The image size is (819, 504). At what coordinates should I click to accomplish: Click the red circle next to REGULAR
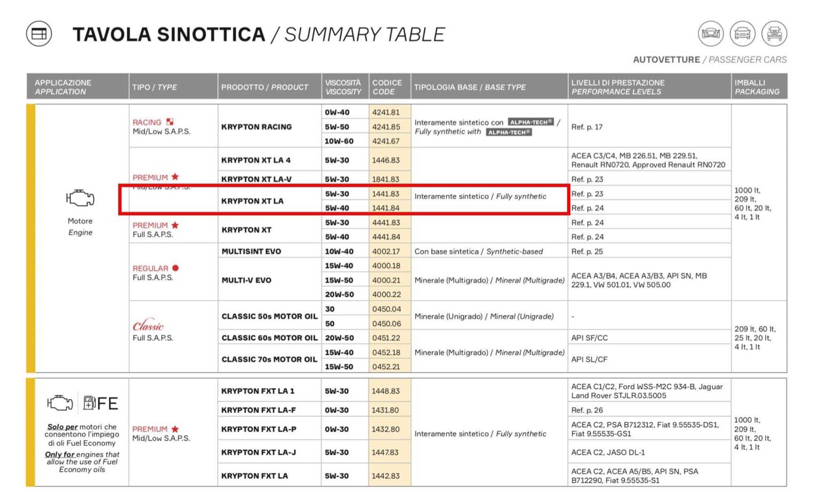tap(175, 268)
